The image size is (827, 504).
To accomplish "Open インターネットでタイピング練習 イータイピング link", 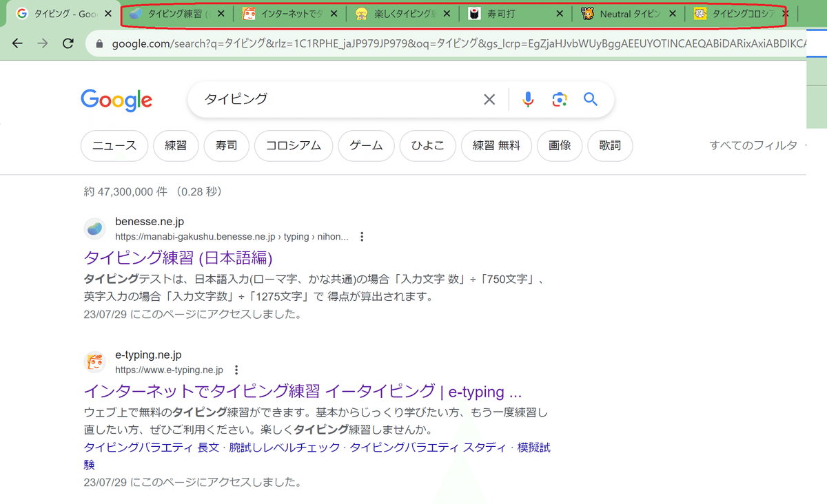I will pos(303,392).
